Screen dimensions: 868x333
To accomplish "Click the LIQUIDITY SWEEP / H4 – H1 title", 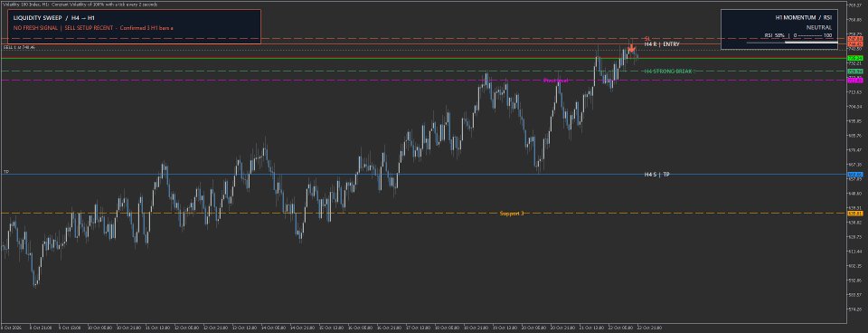I will coord(54,18).
